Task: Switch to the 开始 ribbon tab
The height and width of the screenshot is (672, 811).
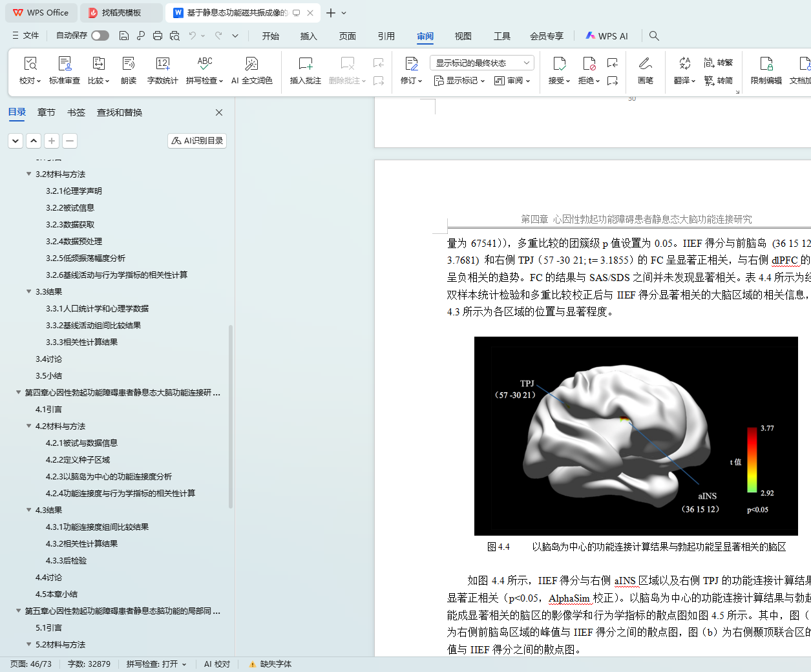Action: click(x=271, y=36)
